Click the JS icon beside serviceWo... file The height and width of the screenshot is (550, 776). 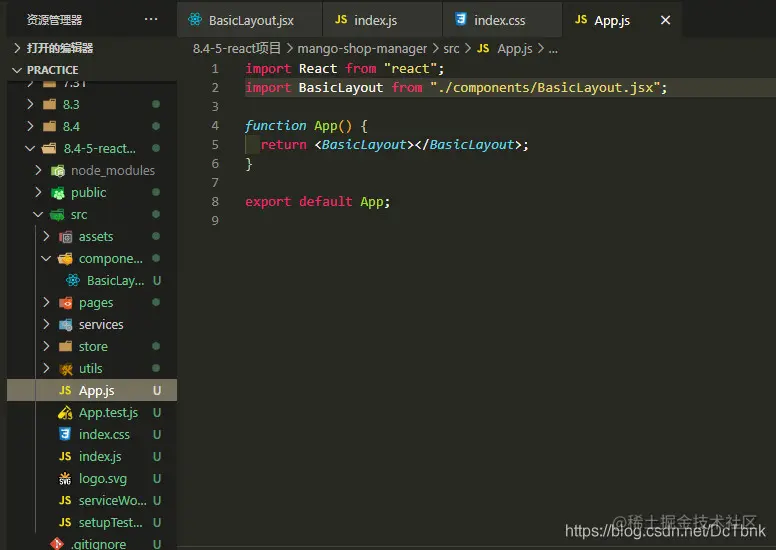tap(65, 500)
